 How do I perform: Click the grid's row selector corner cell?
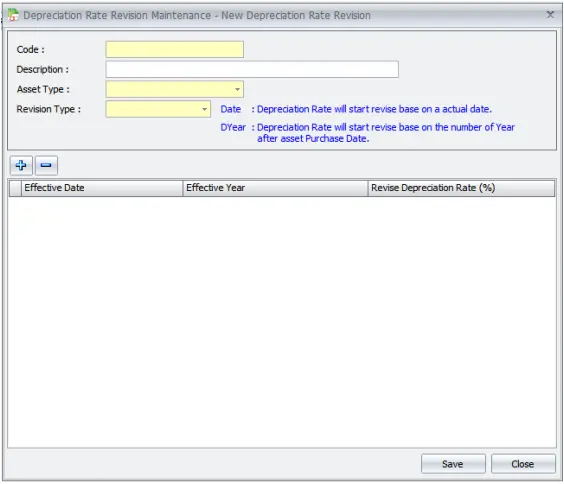[15, 188]
